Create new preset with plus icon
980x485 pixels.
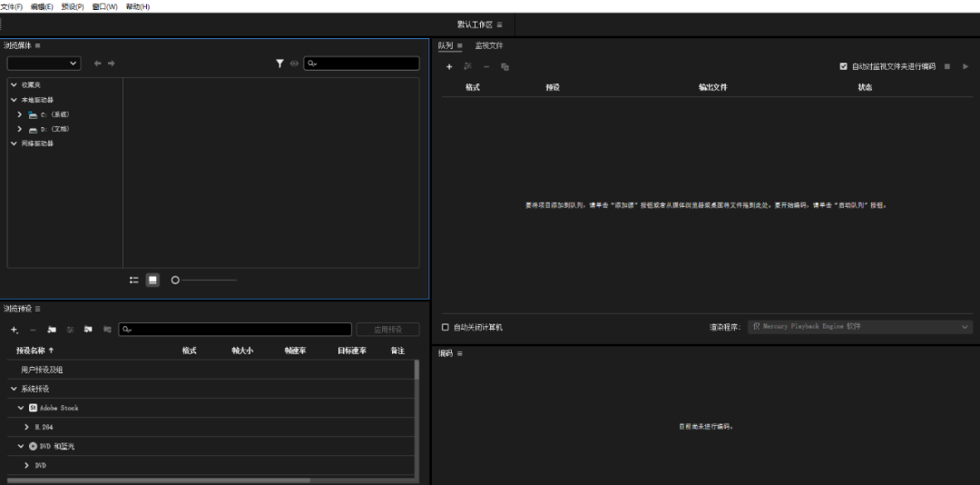click(x=14, y=330)
